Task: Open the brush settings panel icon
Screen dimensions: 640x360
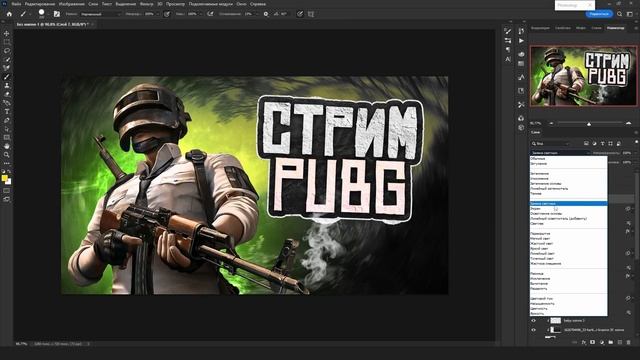Action: click(57, 14)
